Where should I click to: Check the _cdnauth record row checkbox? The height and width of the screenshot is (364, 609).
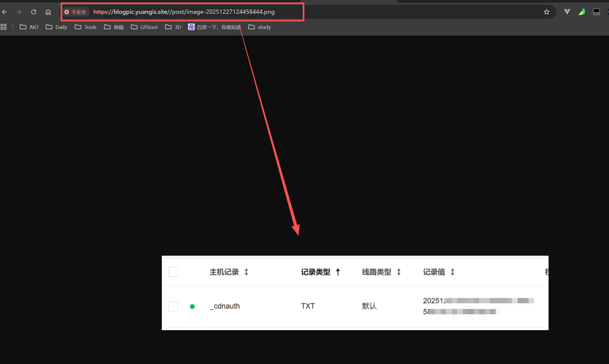[x=173, y=306]
